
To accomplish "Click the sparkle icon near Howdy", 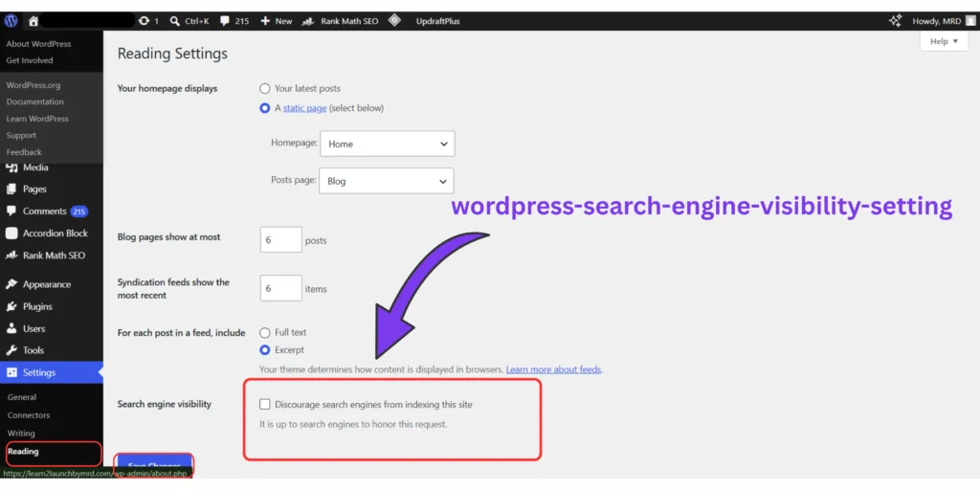I will (x=895, y=21).
